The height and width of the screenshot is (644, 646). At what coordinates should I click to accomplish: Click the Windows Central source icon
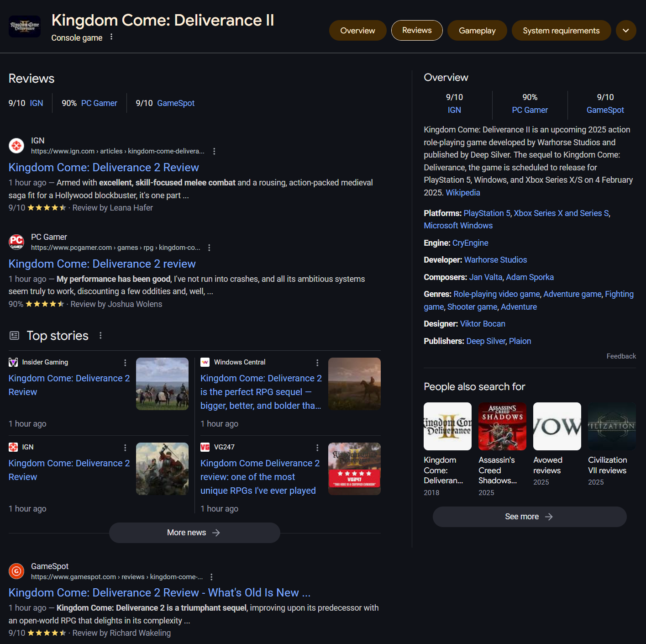coord(205,362)
